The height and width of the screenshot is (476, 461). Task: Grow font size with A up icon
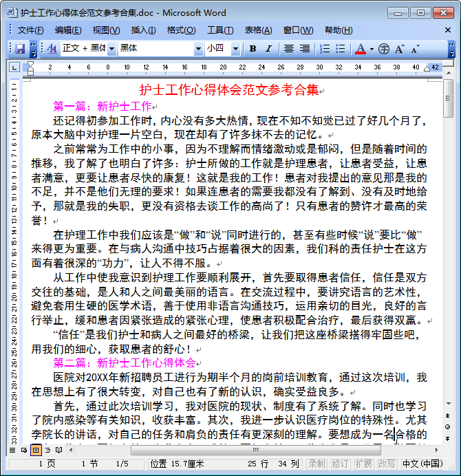pyautogui.click(x=399, y=49)
